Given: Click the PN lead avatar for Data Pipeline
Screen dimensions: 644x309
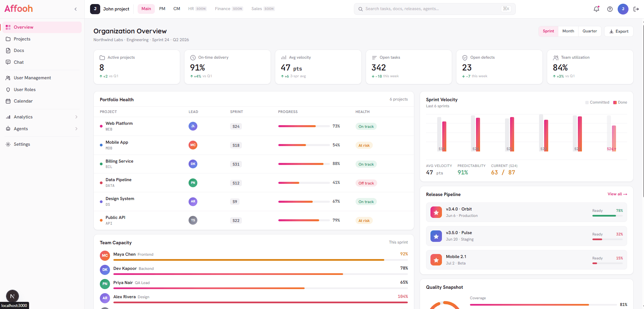Looking at the screenshot, I should (193, 183).
